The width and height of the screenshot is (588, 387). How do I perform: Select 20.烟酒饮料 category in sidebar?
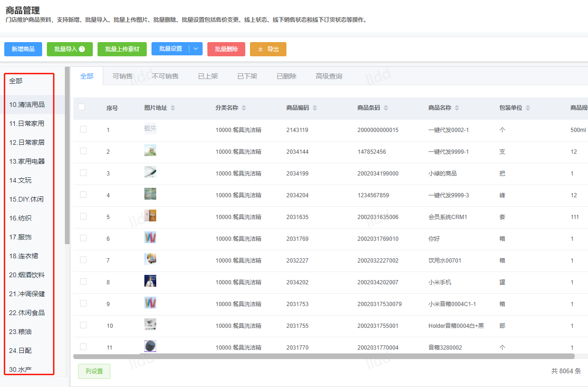pos(27,275)
